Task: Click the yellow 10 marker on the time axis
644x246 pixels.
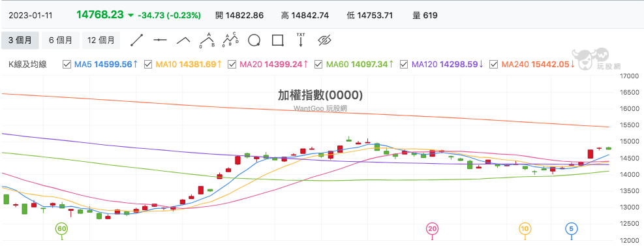Action: [x=525, y=229]
